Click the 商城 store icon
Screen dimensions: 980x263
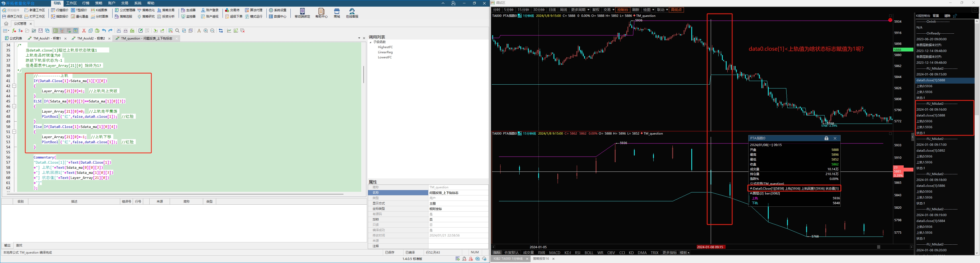(337, 13)
